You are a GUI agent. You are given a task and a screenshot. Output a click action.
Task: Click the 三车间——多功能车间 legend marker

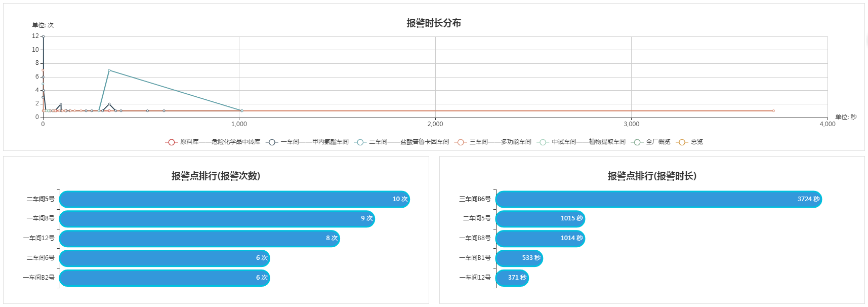460,142
